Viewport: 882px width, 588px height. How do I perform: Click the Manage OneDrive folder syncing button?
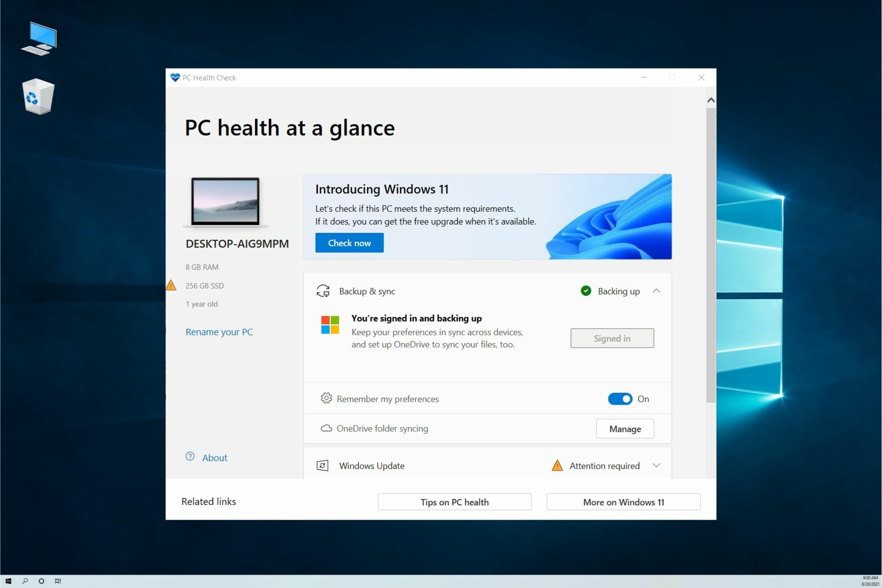625,429
